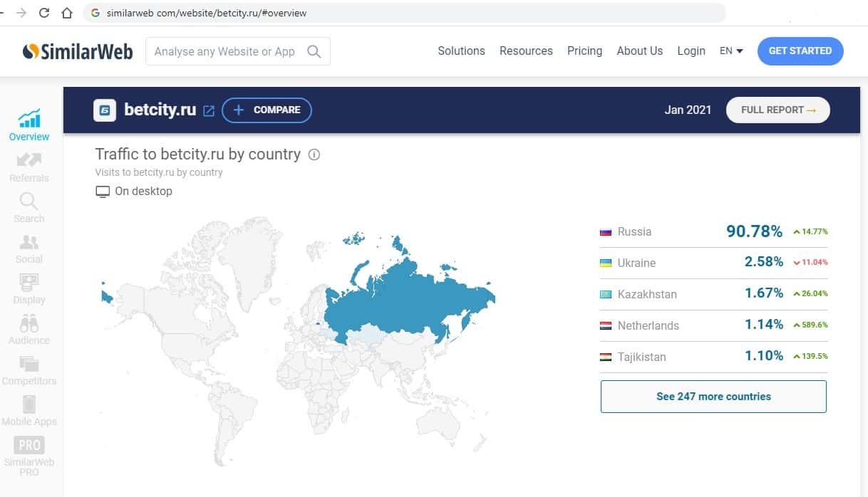Click See 247 more countries
This screenshot has height=497, width=868.
pyautogui.click(x=713, y=397)
